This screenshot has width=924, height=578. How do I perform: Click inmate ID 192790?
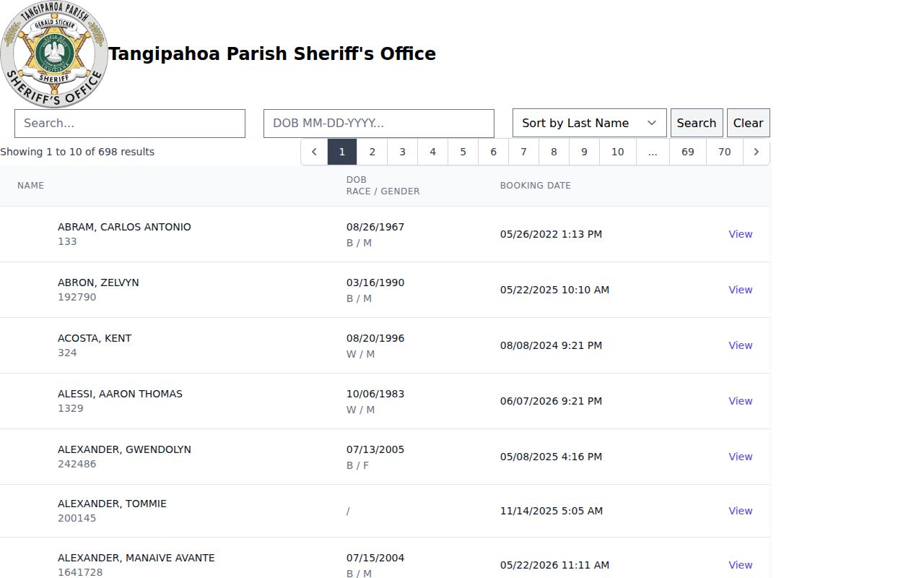point(77,297)
